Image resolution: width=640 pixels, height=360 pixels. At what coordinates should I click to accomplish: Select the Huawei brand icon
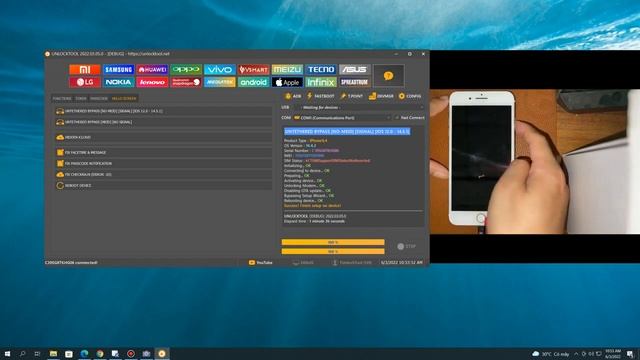coord(152,69)
